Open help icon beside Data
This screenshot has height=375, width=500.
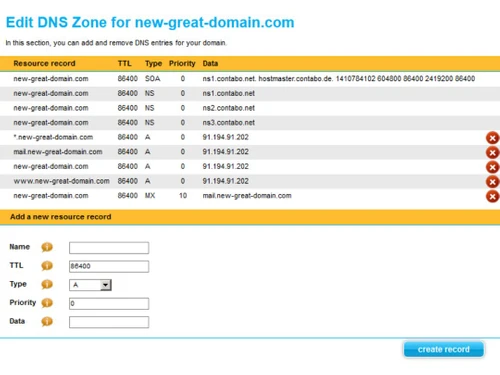(x=47, y=321)
